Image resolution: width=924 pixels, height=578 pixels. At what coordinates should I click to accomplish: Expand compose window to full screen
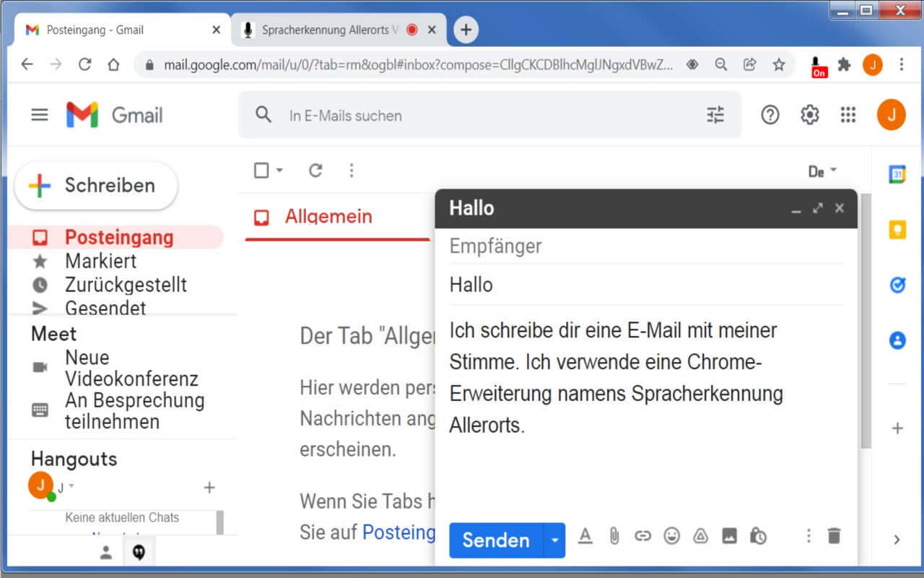(818, 208)
